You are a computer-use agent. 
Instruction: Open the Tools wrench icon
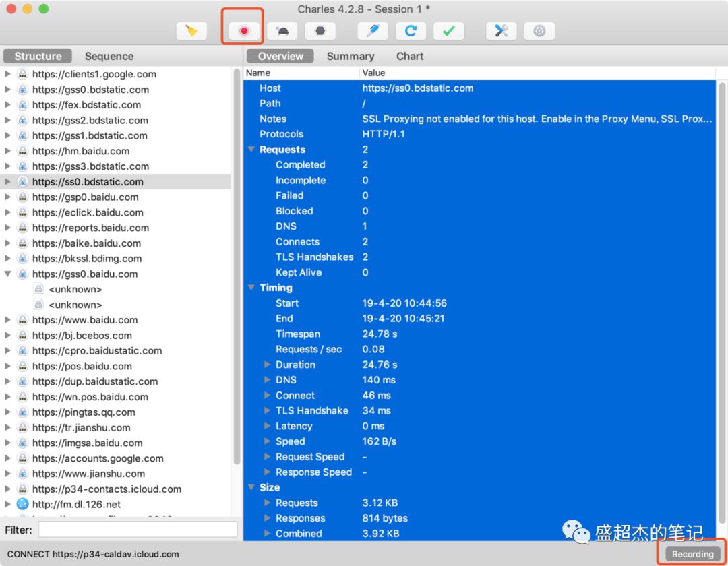click(501, 31)
